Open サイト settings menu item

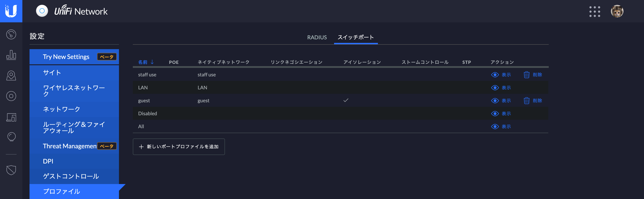[x=74, y=73]
